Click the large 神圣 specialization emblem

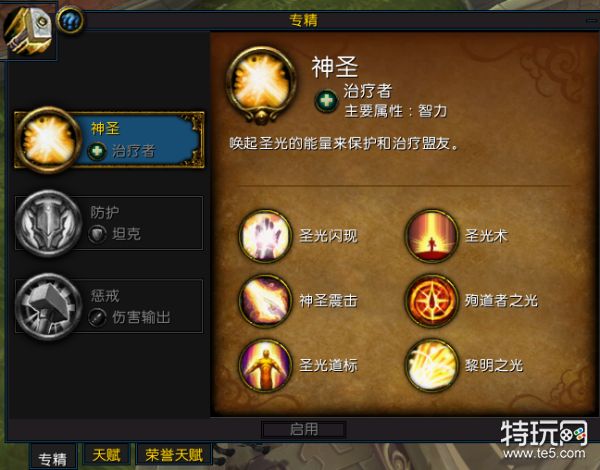tap(261, 85)
